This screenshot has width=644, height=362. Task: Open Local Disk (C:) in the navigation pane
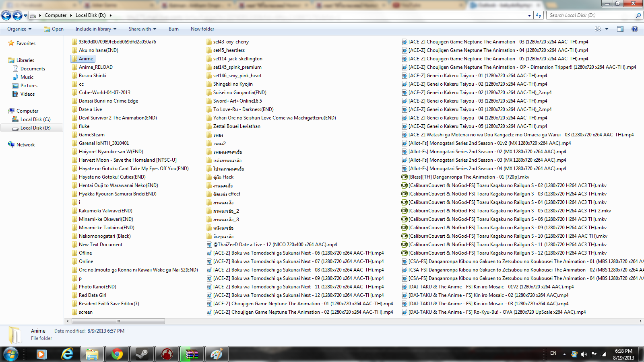tap(35, 119)
